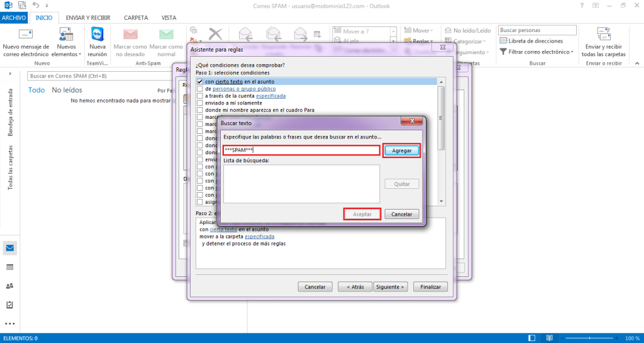Click Nuevo mensaje de correo electrónico icon
The height and width of the screenshot is (343, 644).
[25, 34]
